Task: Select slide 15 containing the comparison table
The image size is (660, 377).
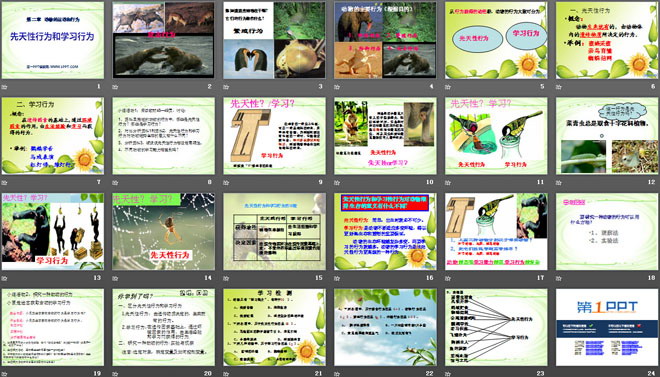Action: coord(274,231)
